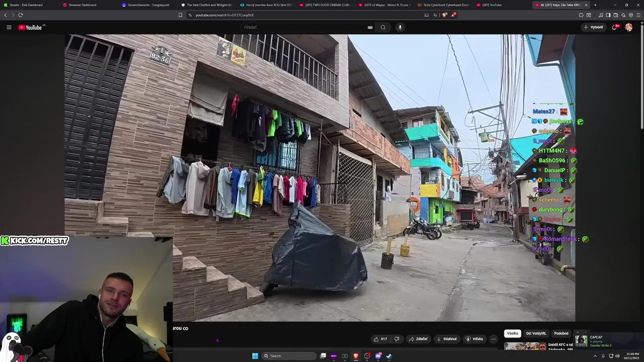Image resolution: width=644 pixels, height=362 pixels.
Task: Open Discord from the taskbar
Action: (378, 356)
